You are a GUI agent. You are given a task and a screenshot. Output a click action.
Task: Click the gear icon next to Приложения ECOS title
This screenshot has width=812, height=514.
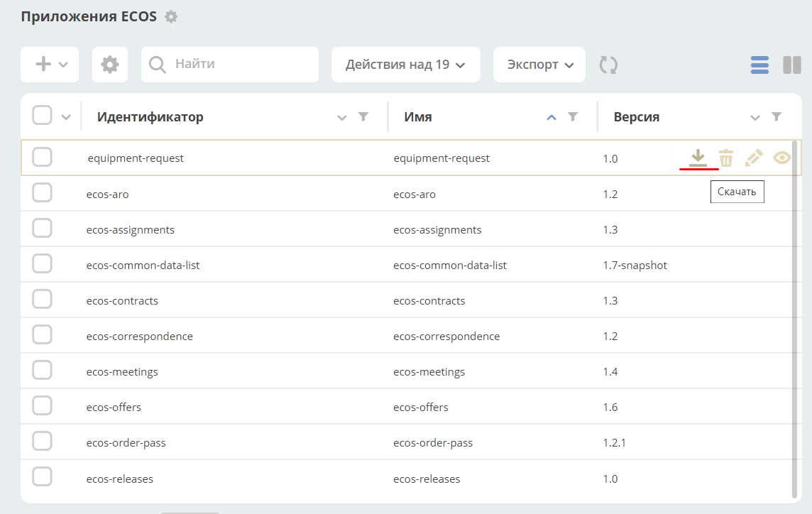coord(171,16)
